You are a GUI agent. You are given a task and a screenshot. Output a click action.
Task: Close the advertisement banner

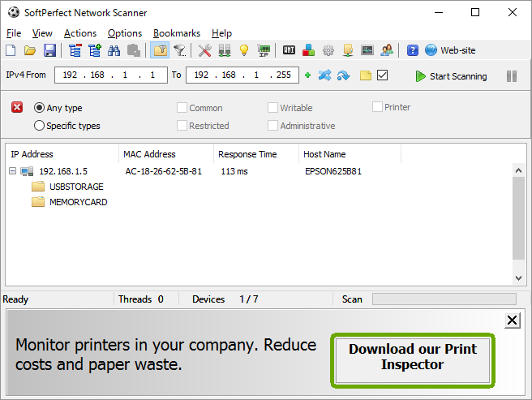(x=512, y=321)
